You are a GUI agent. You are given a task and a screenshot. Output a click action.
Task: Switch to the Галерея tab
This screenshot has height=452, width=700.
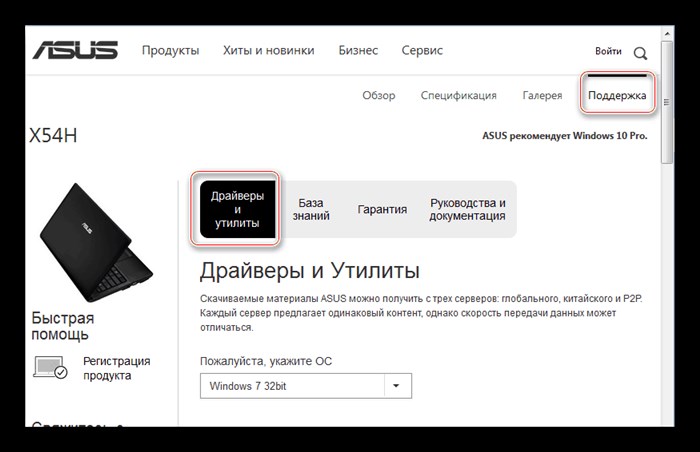click(x=542, y=95)
